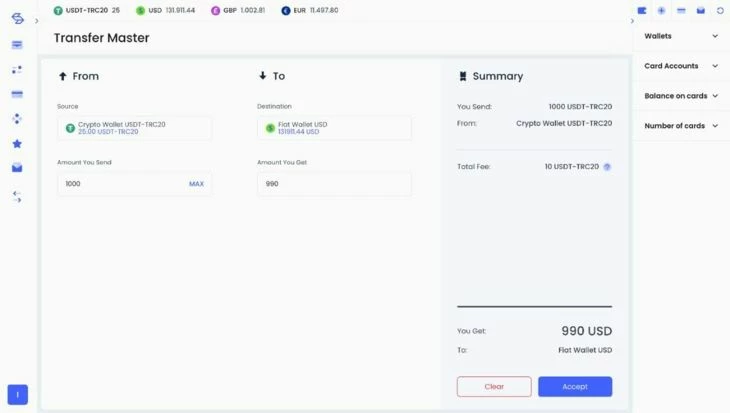The image size is (730, 413).
Task: Click the 'Transfer Master' page title
Action: coord(101,38)
